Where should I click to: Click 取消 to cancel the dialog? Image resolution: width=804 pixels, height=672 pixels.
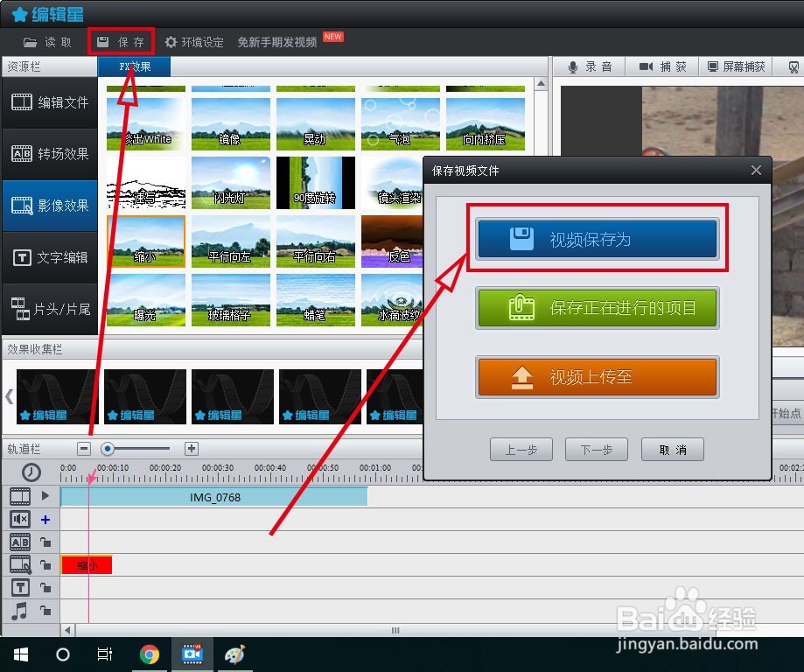(x=672, y=450)
